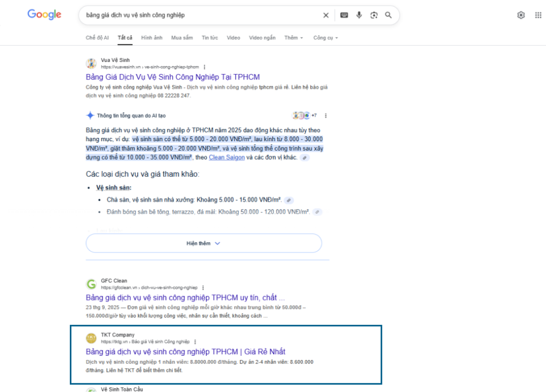Open the Công cụ tools dropdown
This screenshot has width=546, height=392.
tap(325, 38)
